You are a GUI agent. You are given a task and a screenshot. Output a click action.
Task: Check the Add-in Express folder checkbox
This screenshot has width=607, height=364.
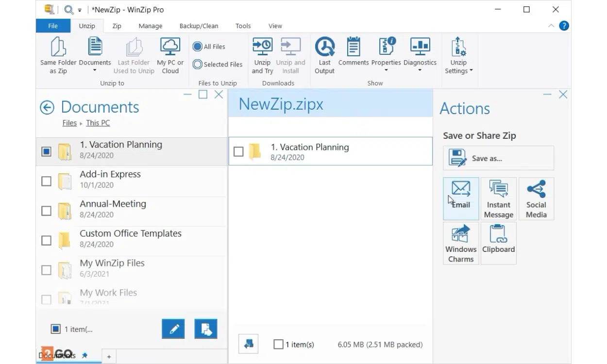(x=46, y=181)
